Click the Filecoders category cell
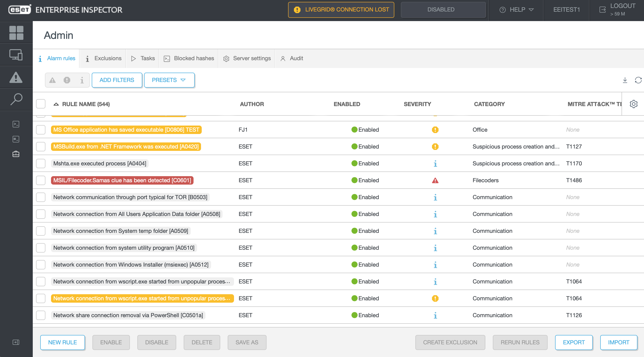The image size is (644, 357). [485, 180]
